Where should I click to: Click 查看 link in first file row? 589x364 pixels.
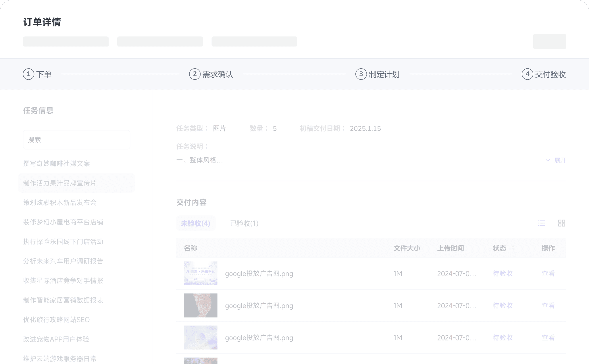click(x=548, y=274)
